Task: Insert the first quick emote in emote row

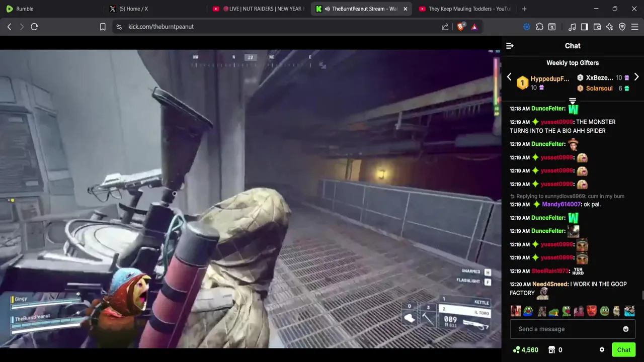Action: point(516,311)
